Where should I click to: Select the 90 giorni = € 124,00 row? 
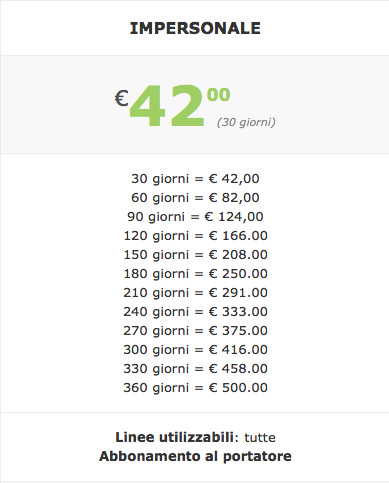click(195, 217)
